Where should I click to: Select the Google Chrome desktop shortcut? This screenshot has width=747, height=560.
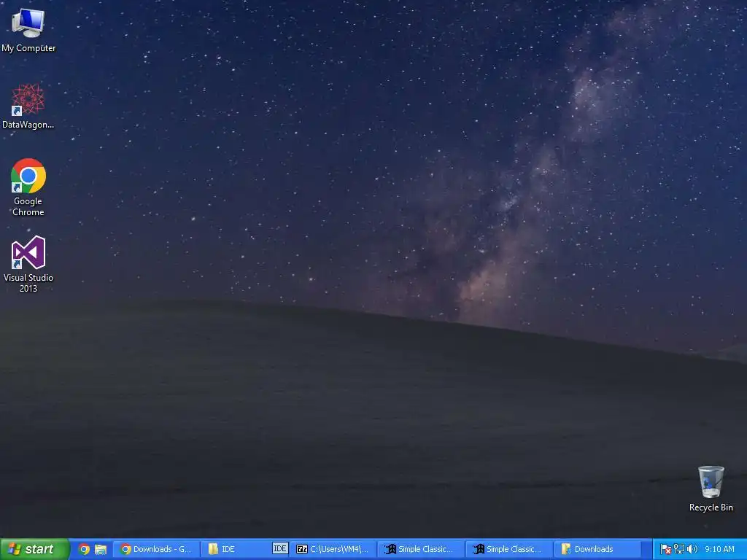pos(28,187)
